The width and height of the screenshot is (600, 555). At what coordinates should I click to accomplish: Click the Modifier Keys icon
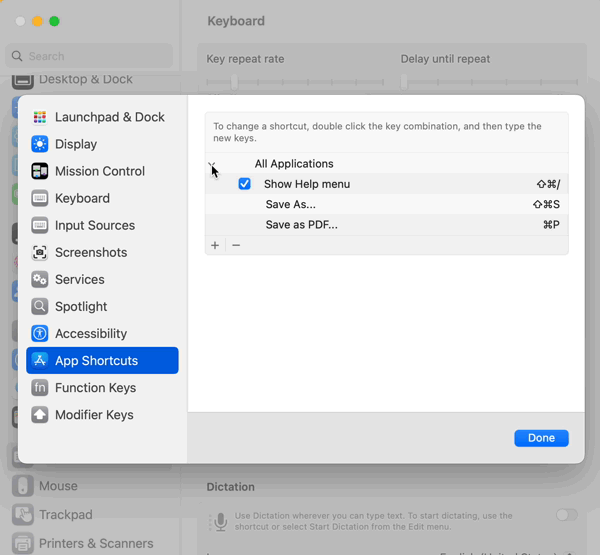coord(40,414)
